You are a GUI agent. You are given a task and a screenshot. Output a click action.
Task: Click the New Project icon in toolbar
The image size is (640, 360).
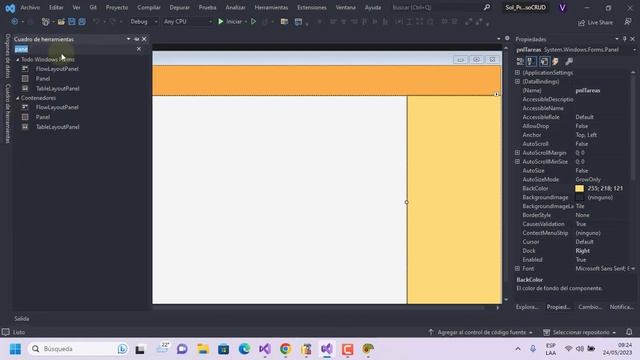click(x=45, y=21)
